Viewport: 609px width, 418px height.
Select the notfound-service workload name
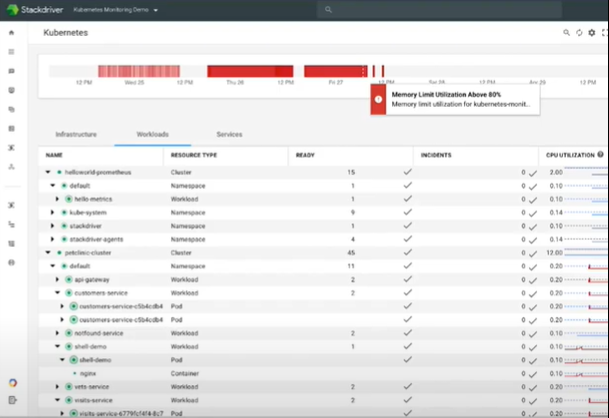pyautogui.click(x=99, y=333)
